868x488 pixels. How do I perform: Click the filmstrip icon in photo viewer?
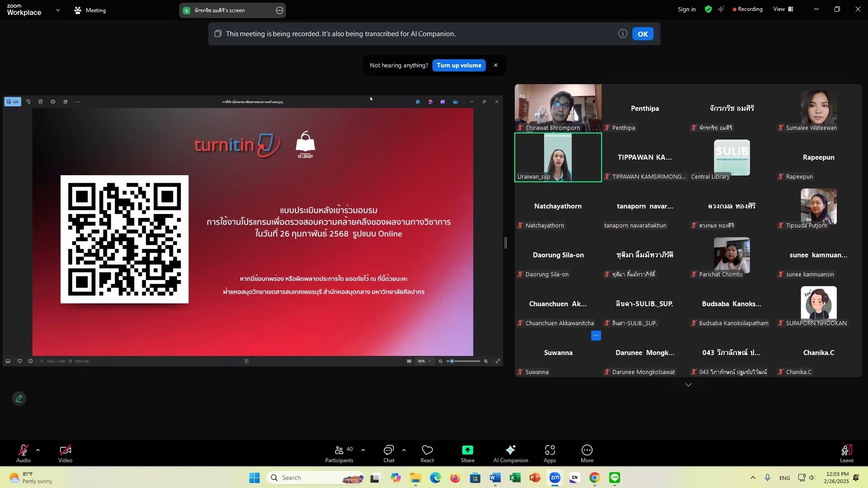pos(8,361)
